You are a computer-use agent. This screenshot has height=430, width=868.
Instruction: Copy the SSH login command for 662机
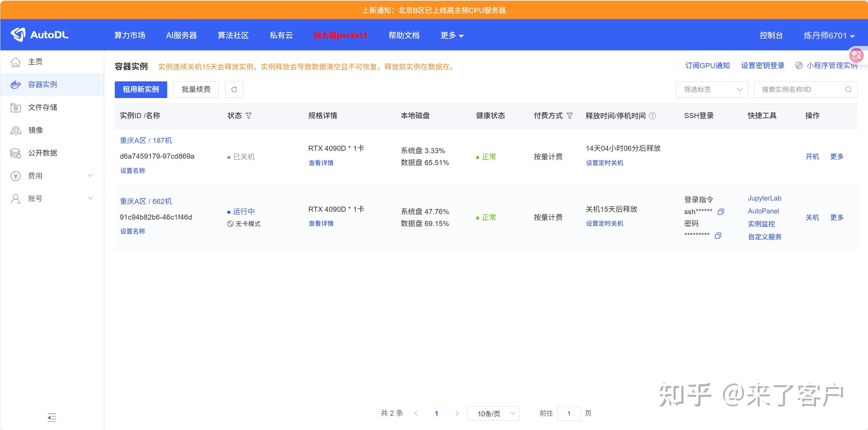coord(721,212)
